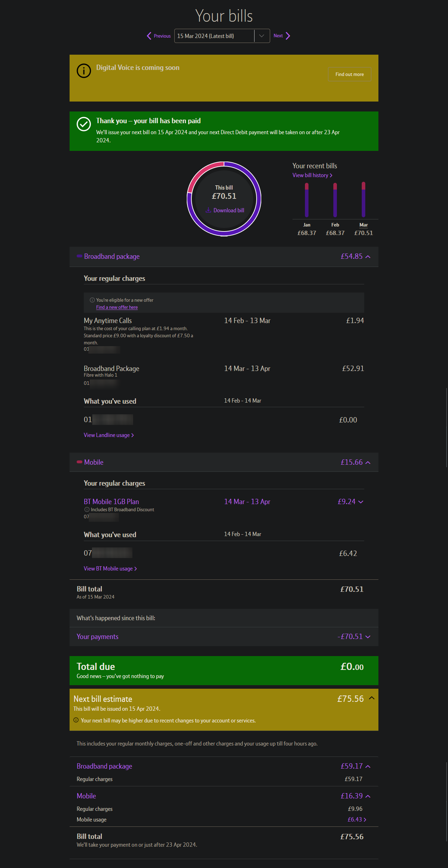Click the Digital Voice is coming soon heading
This screenshot has height=868, width=448.
(x=138, y=67)
